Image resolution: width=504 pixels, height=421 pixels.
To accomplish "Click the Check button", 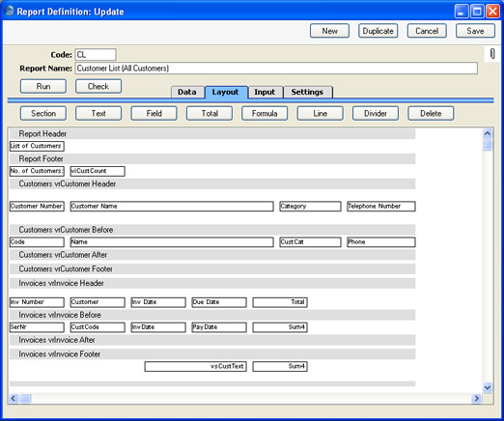I will [98, 86].
